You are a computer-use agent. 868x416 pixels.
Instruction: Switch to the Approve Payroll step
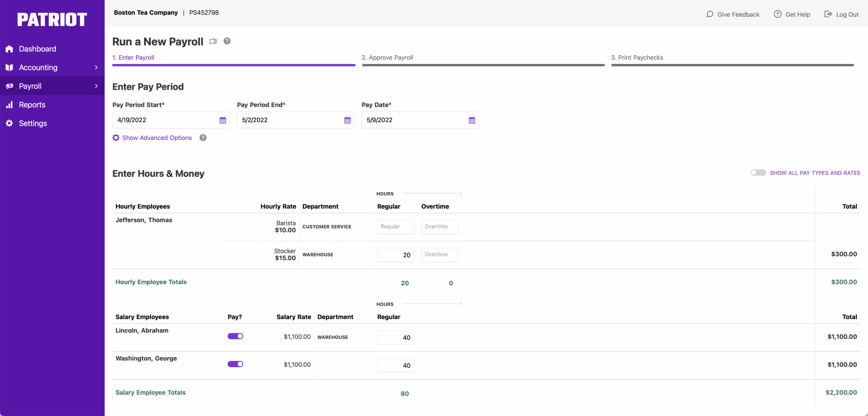click(x=387, y=57)
